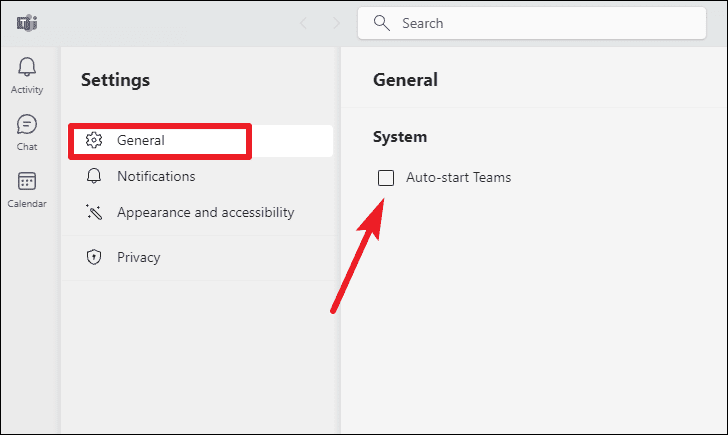728x435 pixels.
Task: Click the General page heading
Action: (x=405, y=80)
